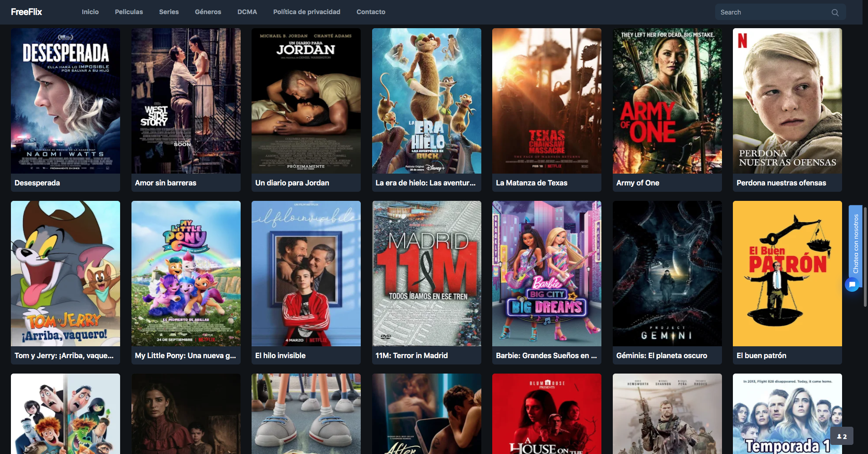Open Hotel Transylvania cartoon poster
The image size is (868, 454).
click(x=66, y=414)
